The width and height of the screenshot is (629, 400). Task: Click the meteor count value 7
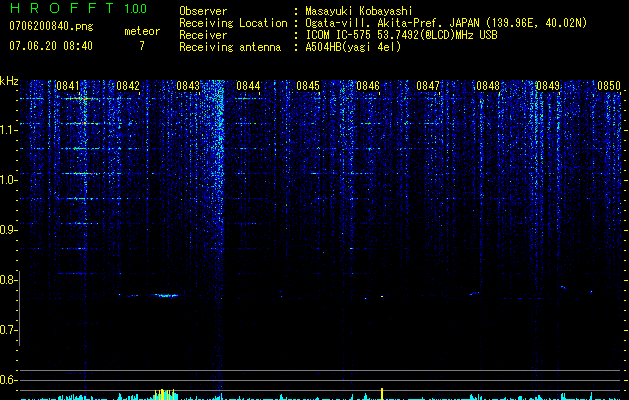[142, 46]
